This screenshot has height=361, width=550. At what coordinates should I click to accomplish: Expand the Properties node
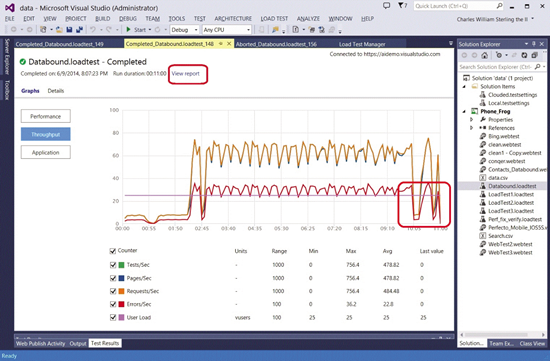pos(472,120)
